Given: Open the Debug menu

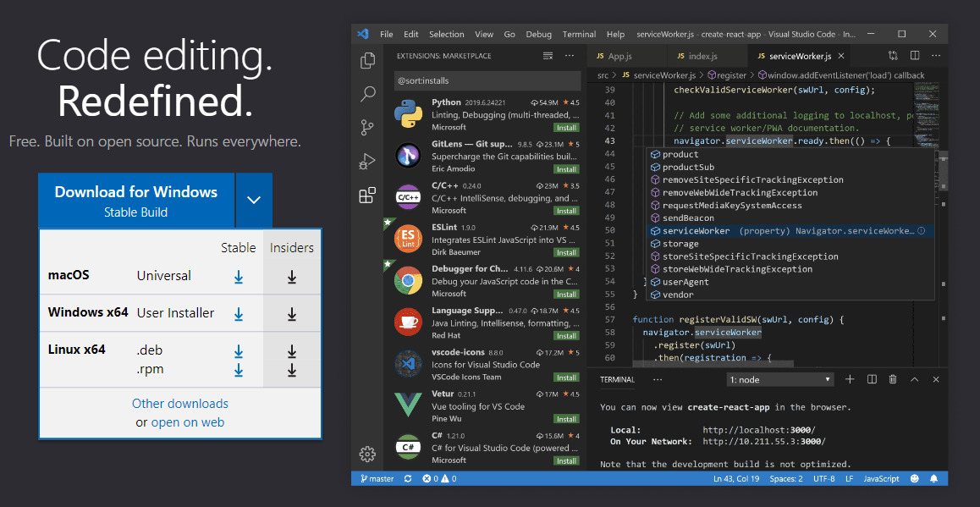Looking at the screenshot, I should [x=539, y=35].
